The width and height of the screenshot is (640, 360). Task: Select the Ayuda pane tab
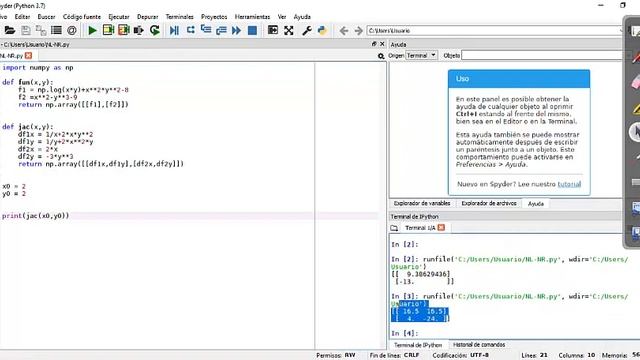click(x=536, y=204)
